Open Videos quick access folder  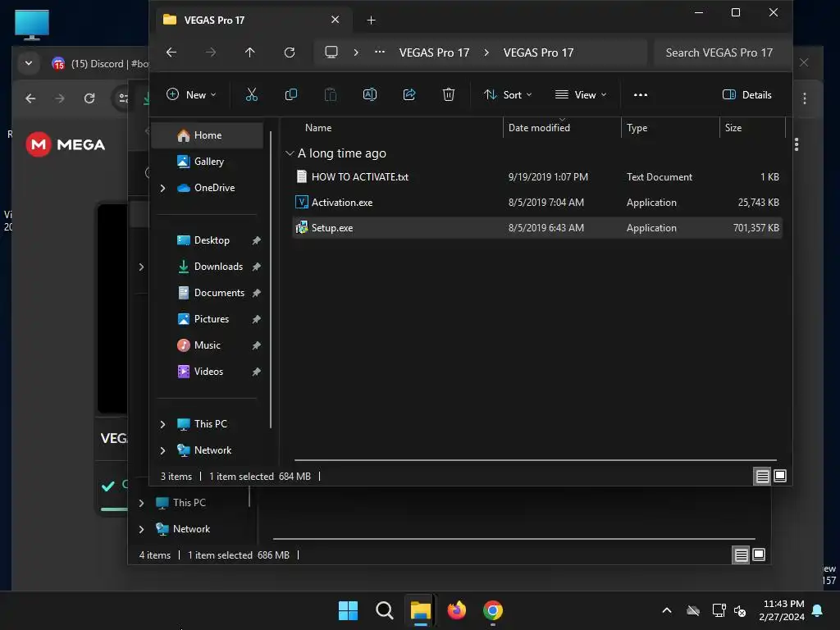208,372
